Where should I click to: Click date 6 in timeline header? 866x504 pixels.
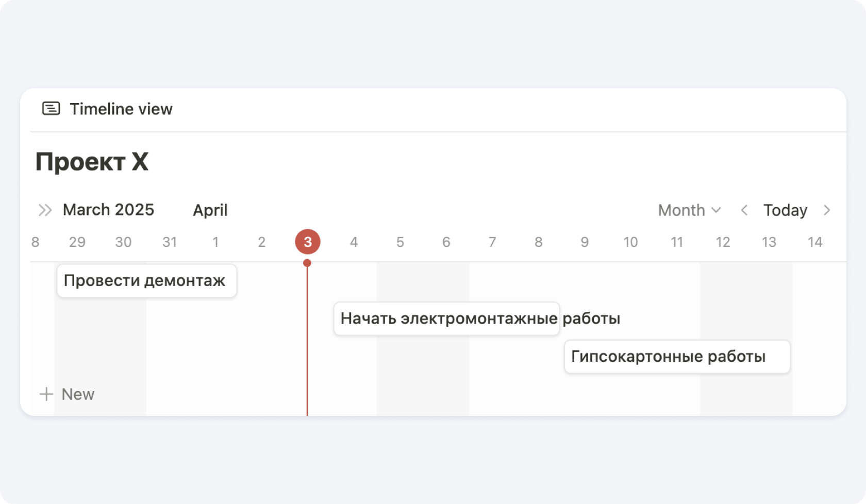[x=446, y=242]
